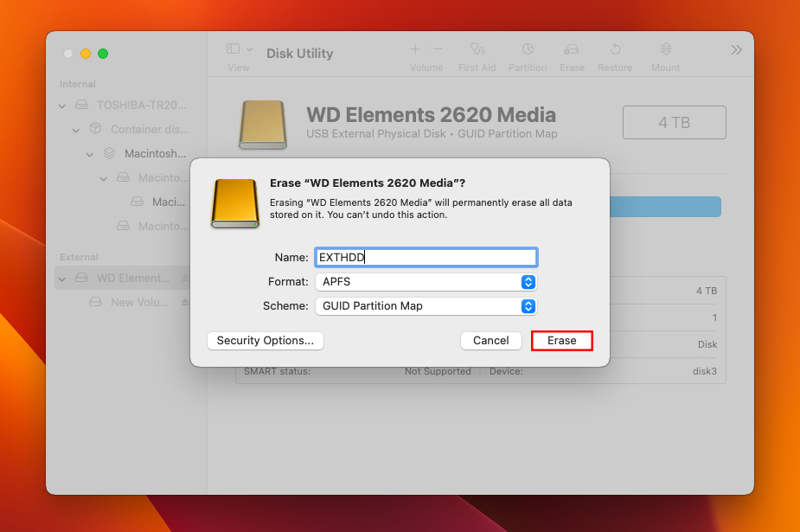Click the Disk Utility window title
The height and width of the screenshot is (532, 800).
coord(299,53)
